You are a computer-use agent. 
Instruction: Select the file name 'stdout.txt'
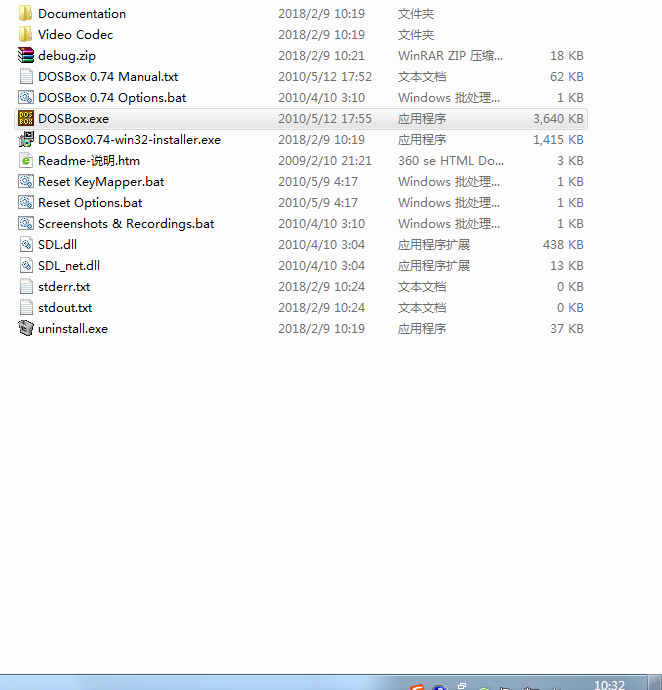tap(65, 308)
